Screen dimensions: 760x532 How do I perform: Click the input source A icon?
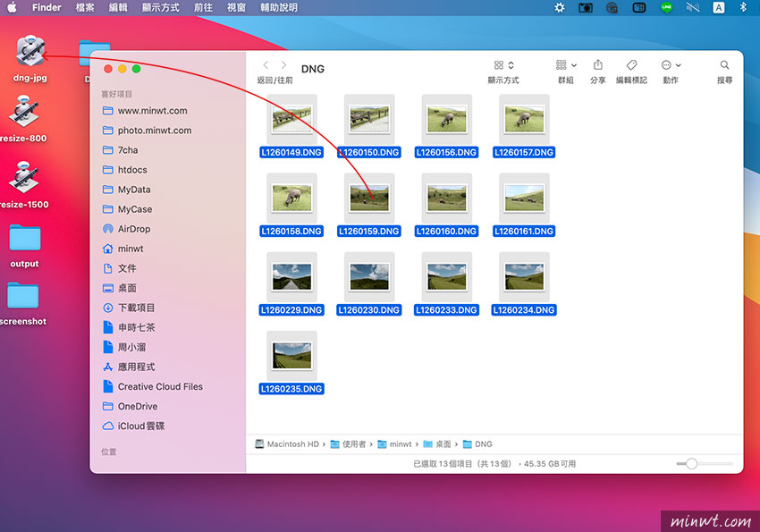[x=718, y=7]
